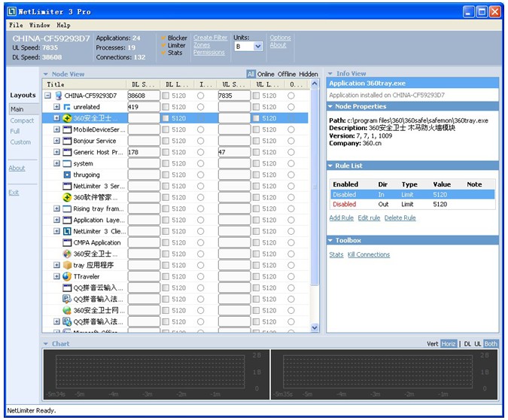This screenshot has height=420, width=508.
Task: Click the Kill Connections link
Action: (x=369, y=254)
